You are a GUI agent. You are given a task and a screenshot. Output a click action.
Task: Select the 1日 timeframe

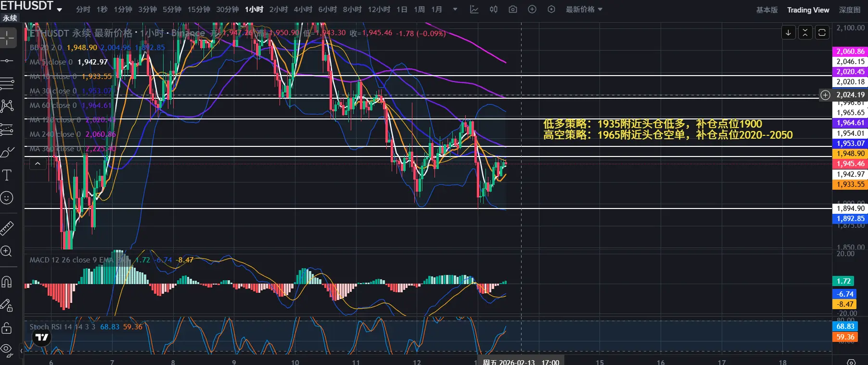pos(402,9)
